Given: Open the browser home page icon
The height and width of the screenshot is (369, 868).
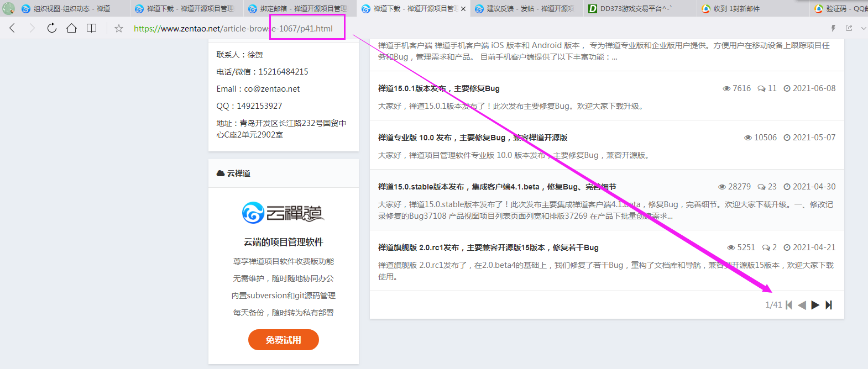Looking at the screenshot, I should [x=72, y=28].
